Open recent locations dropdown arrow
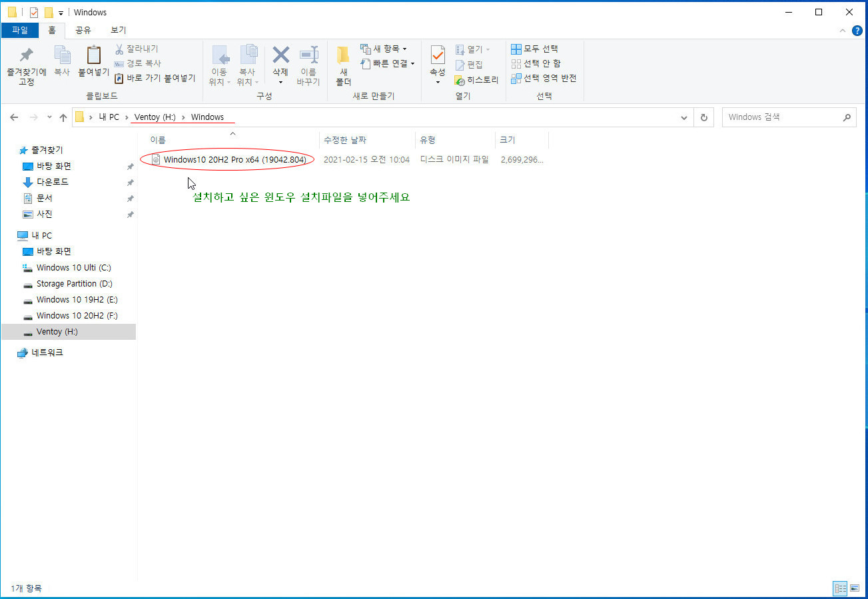Image resolution: width=868 pixels, height=599 pixels. [x=49, y=118]
